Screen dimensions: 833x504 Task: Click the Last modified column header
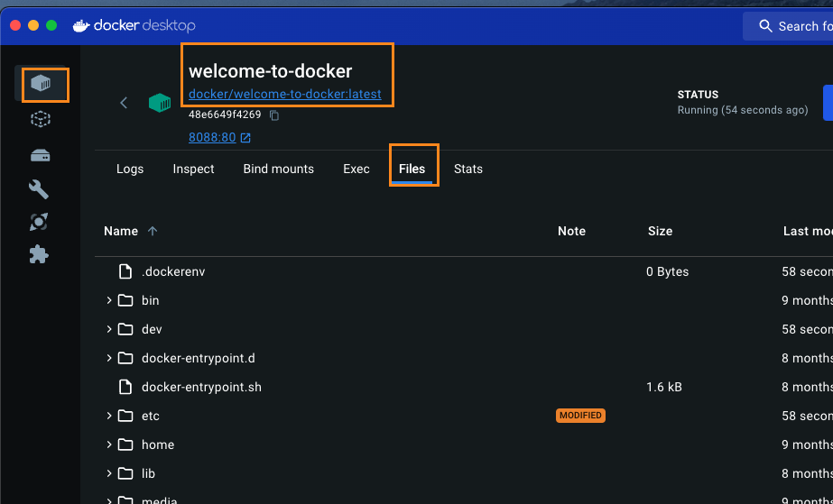point(808,231)
